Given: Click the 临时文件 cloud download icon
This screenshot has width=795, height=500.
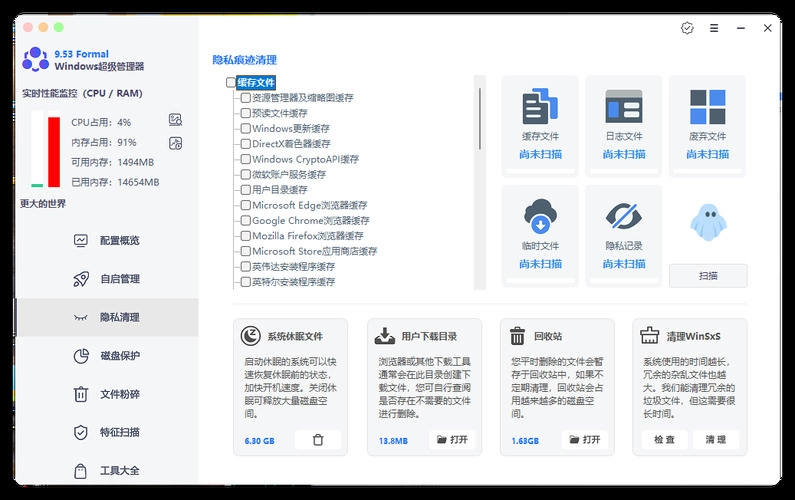Looking at the screenshot, I should [x=540, y=216].
